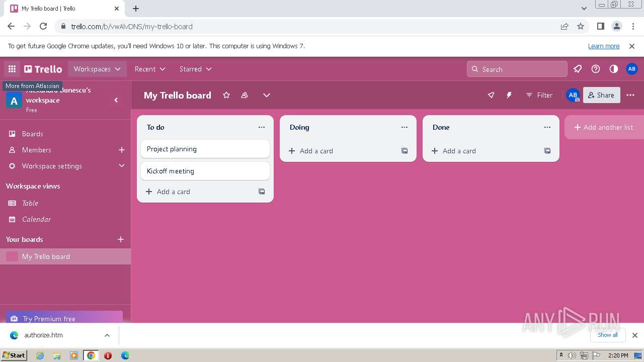Viewport: 644px width, 362px height.
Task: Edit the My Trello board title
Action: click(178, 95)
